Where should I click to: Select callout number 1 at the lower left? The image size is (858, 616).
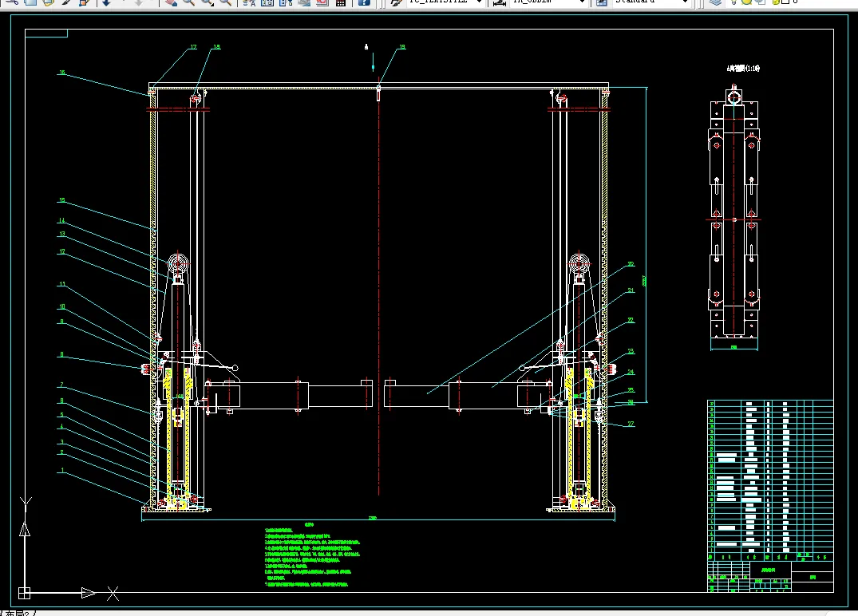pyautogui.click(x=62, y=471)
